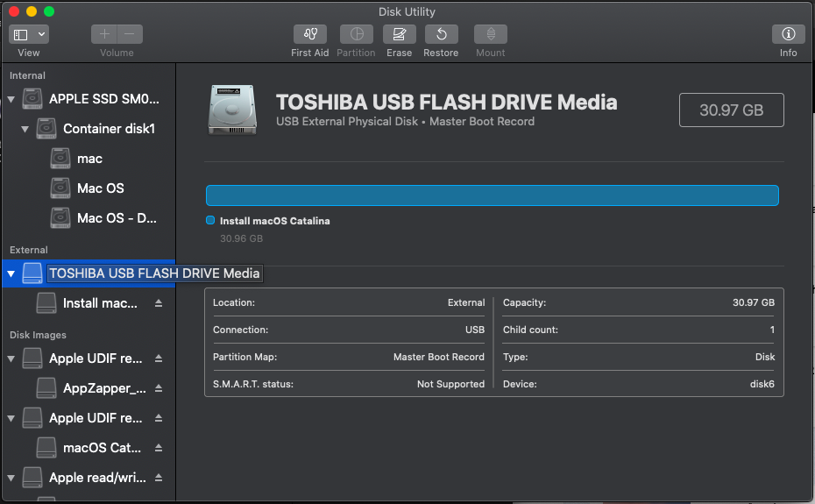
Task: Click the Mount toolbar icon
Action: [491, 34]
